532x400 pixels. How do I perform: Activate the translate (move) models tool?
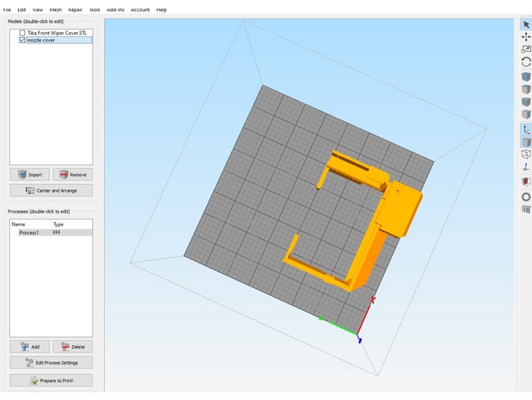click(525, 37)
